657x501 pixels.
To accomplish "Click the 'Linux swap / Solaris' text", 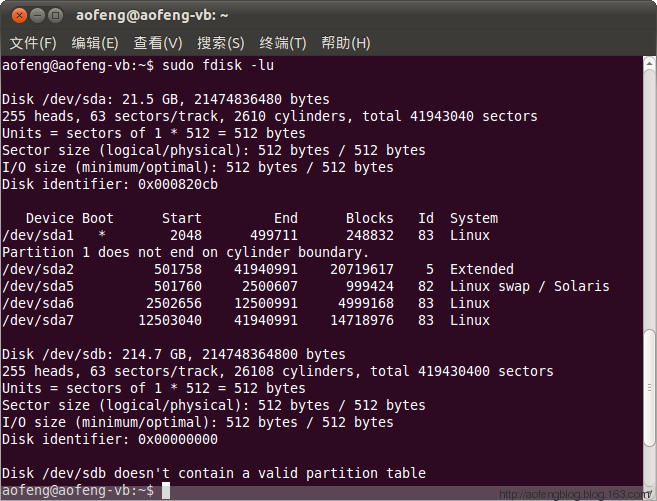I will pos(530,287).
